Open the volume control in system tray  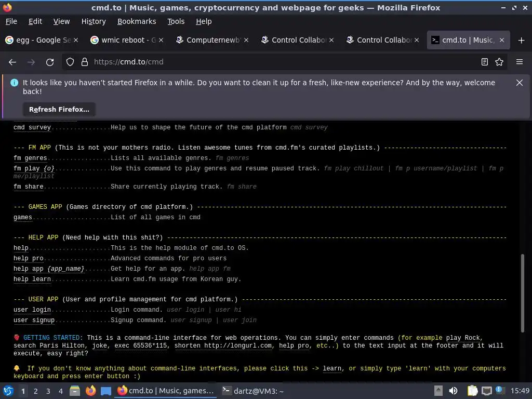(x=453, y=391)
